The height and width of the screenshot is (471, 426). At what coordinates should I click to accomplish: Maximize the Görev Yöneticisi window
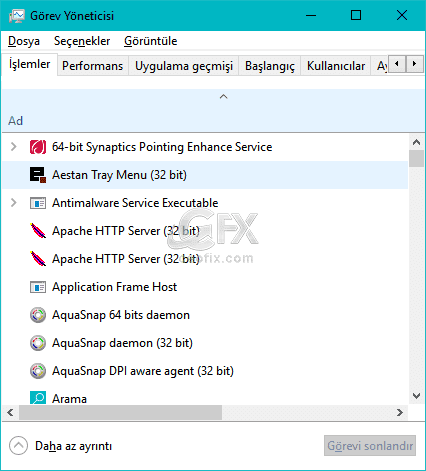click(x=356, y=15)
